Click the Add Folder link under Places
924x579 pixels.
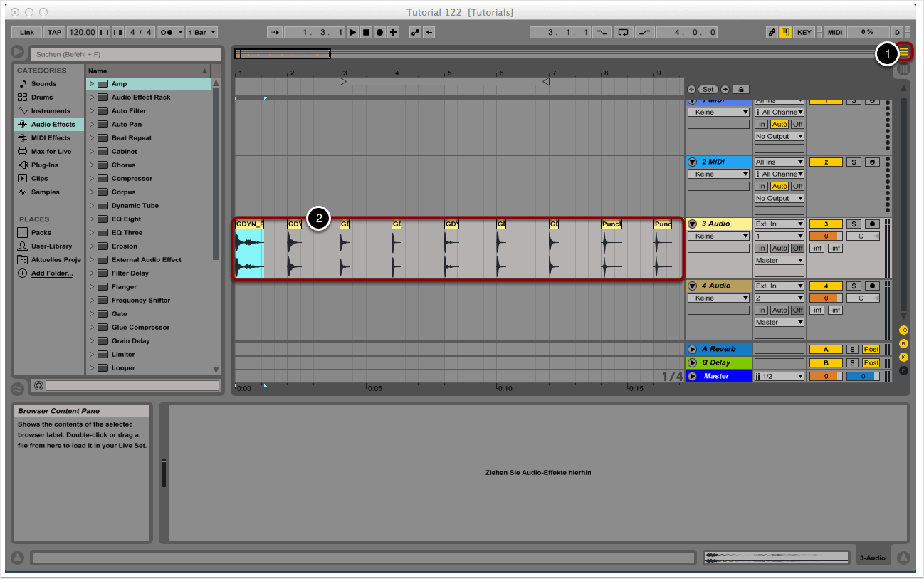(x=51, y=273)
